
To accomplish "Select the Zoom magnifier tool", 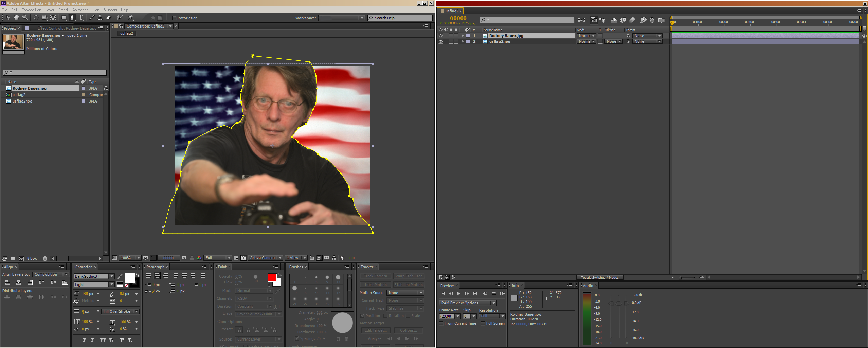I will [x=25, y=17].
